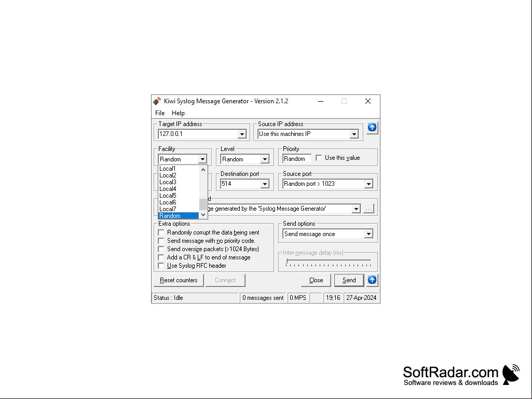The image size is (532, 399).
Task: Click the Kiwi Syslog app icon in title bar
Action: click(157, 101)
